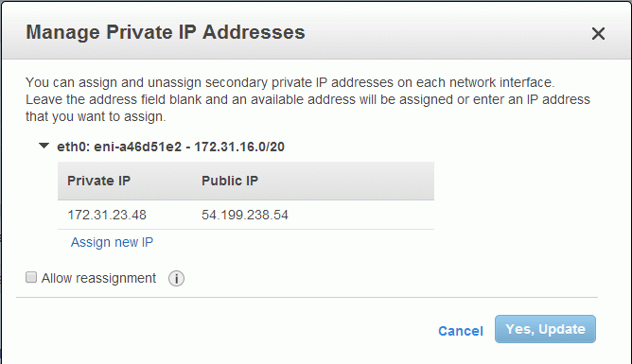The image size is (632, 364).
Task: Enable the Allow reassignment checkbox
Action: [31, 277]
